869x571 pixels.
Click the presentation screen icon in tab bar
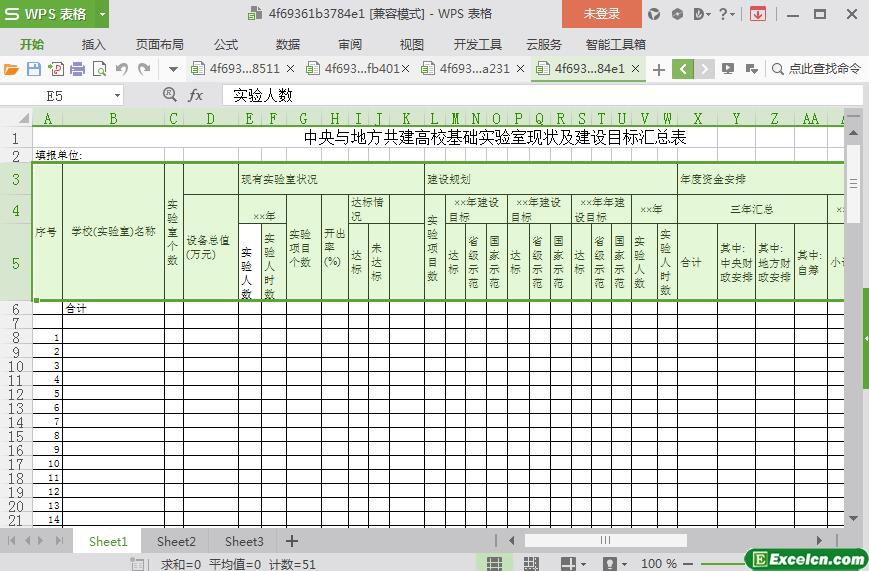(728, 69)
